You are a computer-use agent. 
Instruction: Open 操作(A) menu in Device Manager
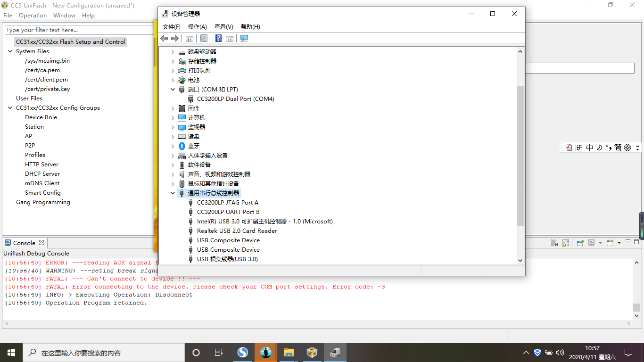[198, 27]
